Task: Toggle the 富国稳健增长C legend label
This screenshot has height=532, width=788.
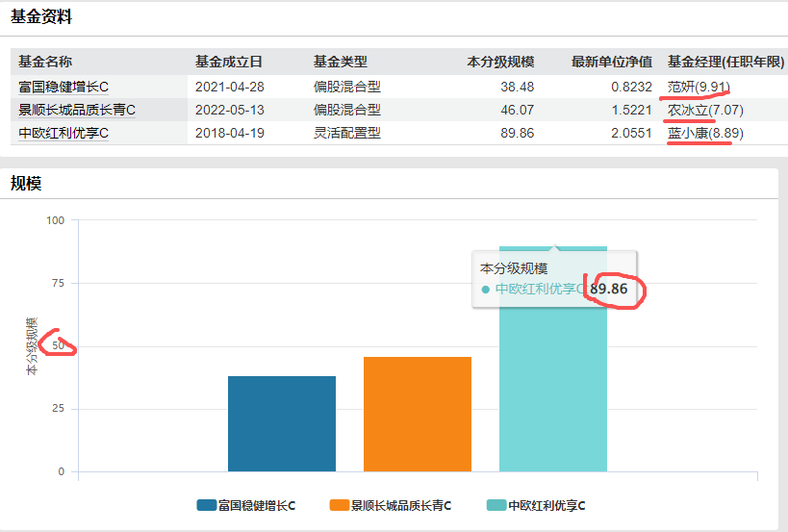Action: [257, 505]
